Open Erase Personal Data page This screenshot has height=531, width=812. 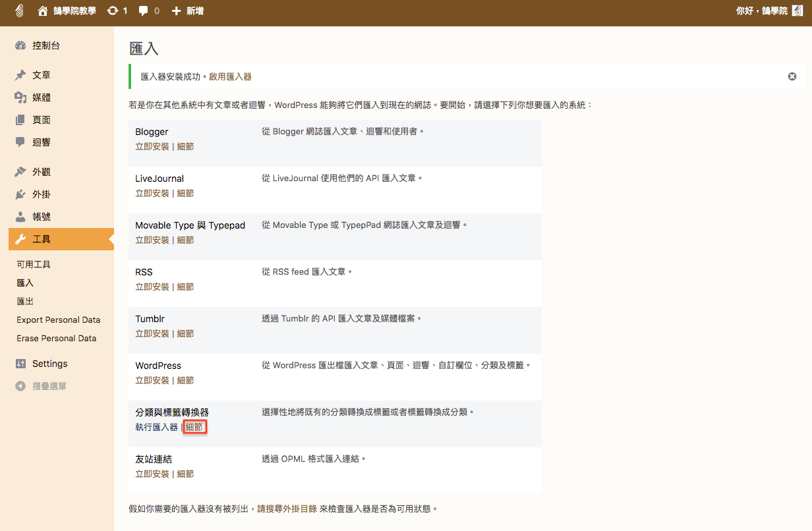(x=57, y=338)
